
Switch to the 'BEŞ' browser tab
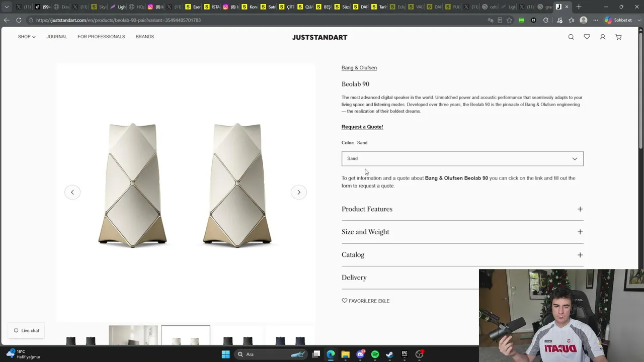click(324, 7)
